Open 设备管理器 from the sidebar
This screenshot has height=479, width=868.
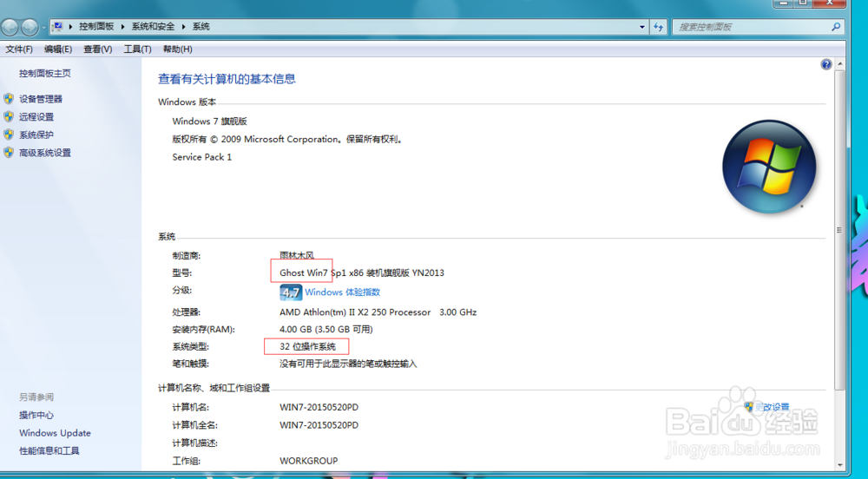41,99
